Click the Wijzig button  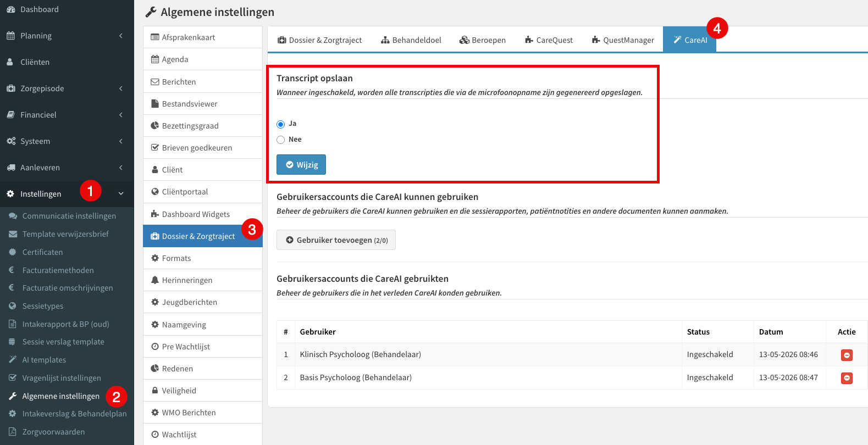coord(301,165)
